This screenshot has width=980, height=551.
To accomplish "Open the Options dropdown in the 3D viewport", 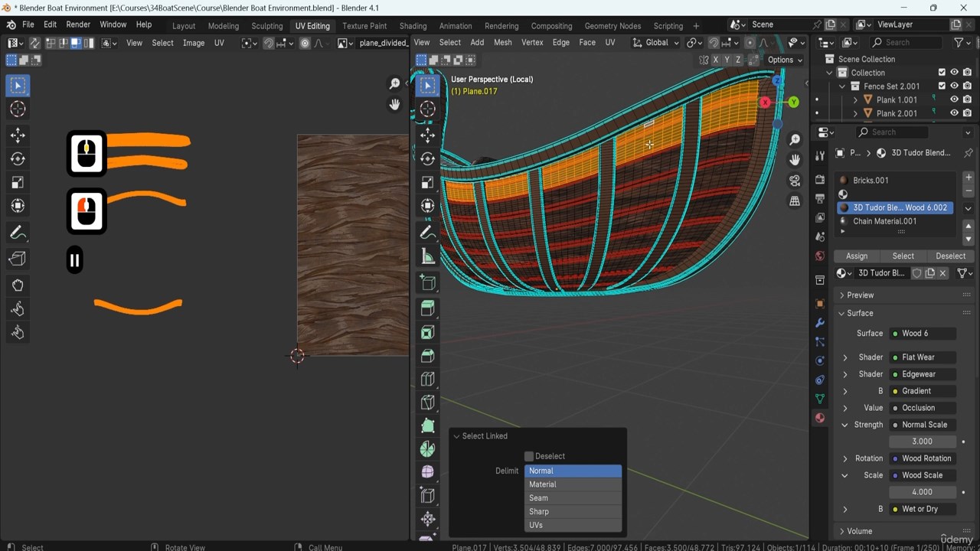I will [x=785, y=60].
